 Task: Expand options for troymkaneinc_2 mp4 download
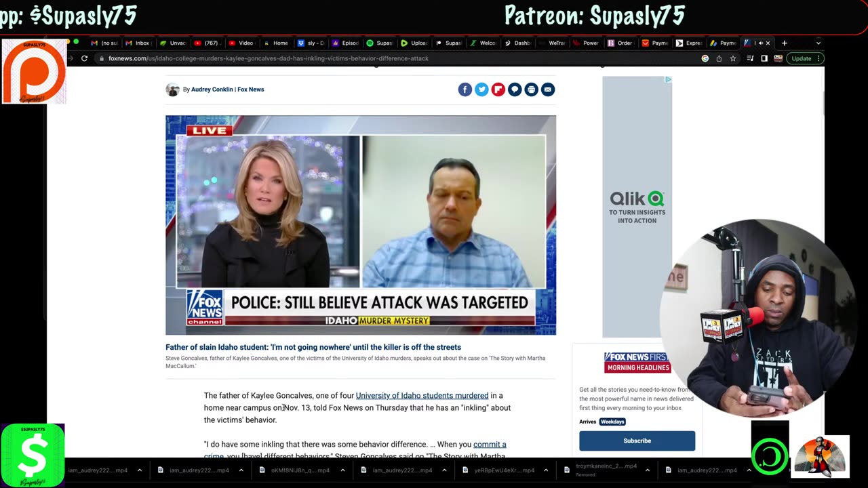(648, 470)
